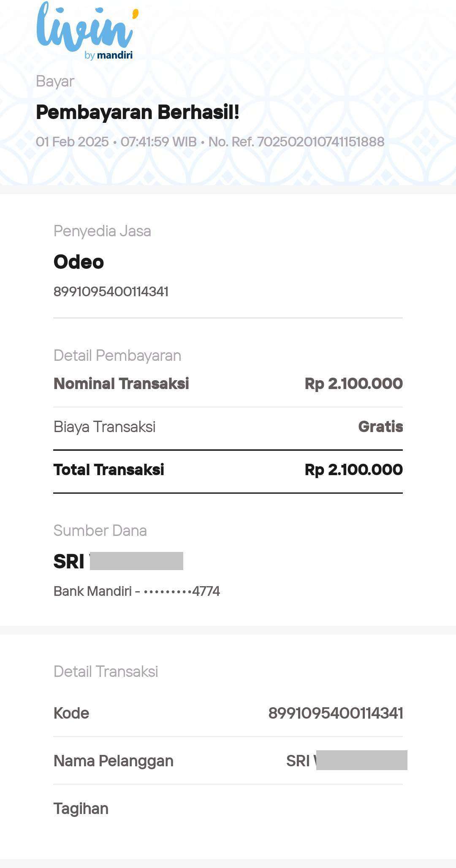The height and width of the screenshot is (868, 456).
Task: Click the transaction reference number text
Action: pos(296,142)
